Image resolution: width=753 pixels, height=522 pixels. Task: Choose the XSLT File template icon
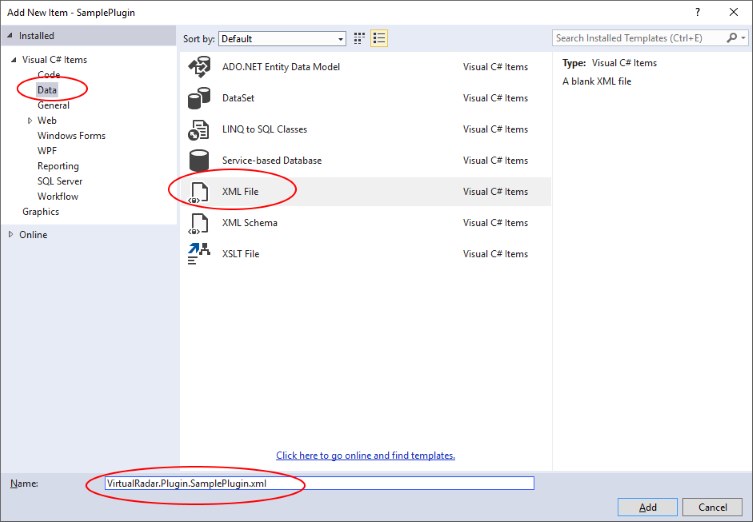pos(199,254)
